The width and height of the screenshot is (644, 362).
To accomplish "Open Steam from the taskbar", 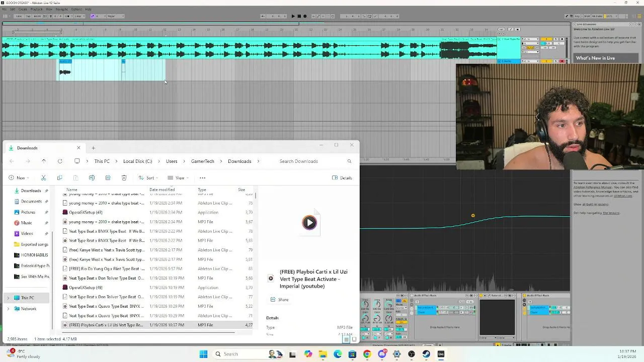I will (x=426, y=354).
